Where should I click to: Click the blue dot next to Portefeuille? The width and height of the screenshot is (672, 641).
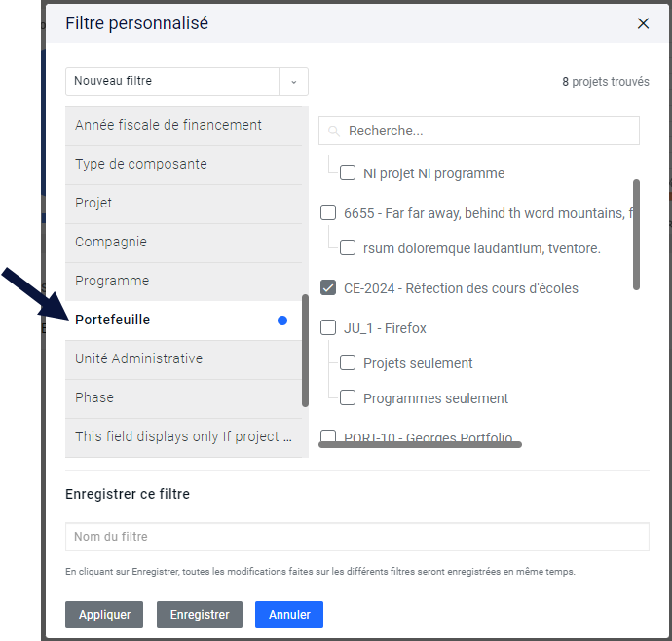tap(282, 320)
